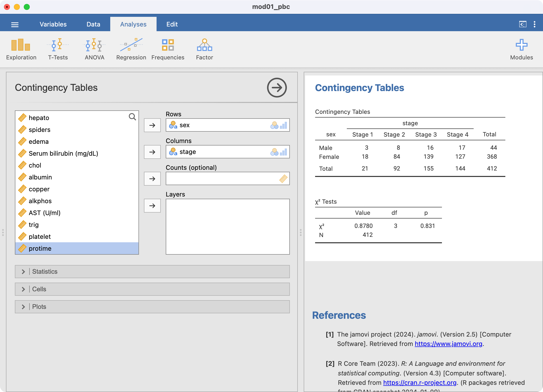
Task: Click the search icon in variable list
Action: (x=132, y=117)
